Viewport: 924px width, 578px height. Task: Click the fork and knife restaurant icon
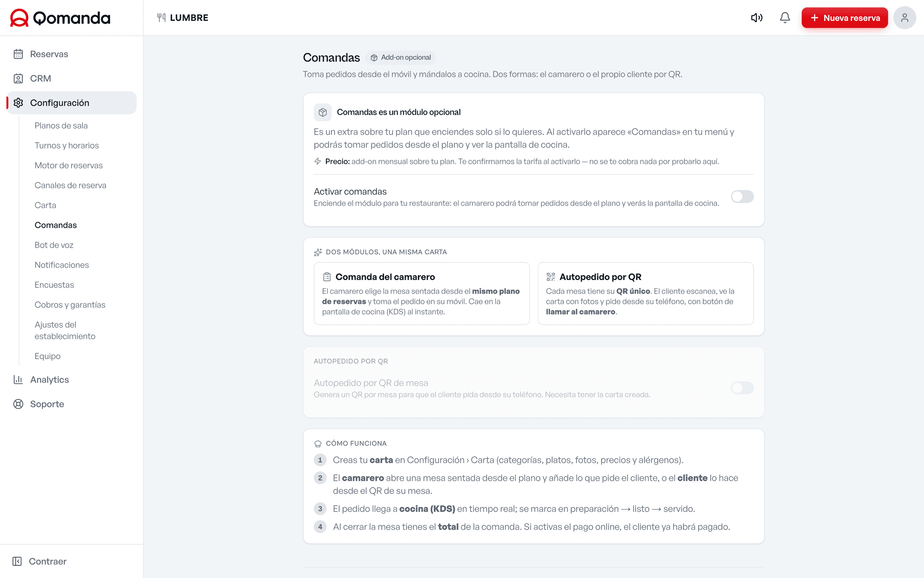pos(161,18)
